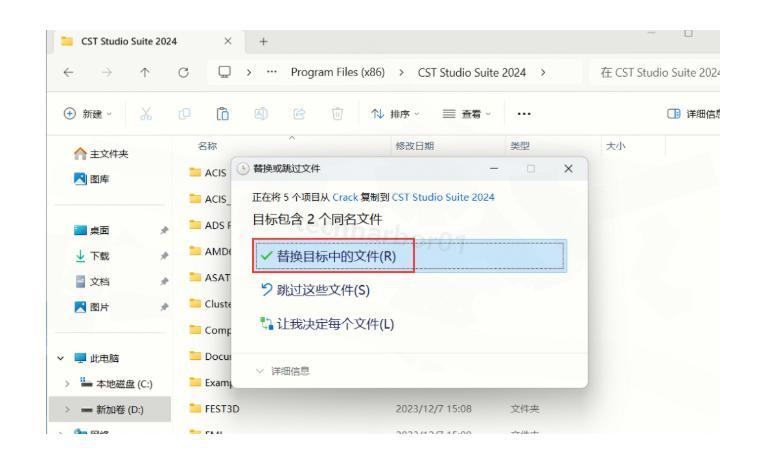Go back with the left arrow
The image size is (765, 465).
(68, 73)
